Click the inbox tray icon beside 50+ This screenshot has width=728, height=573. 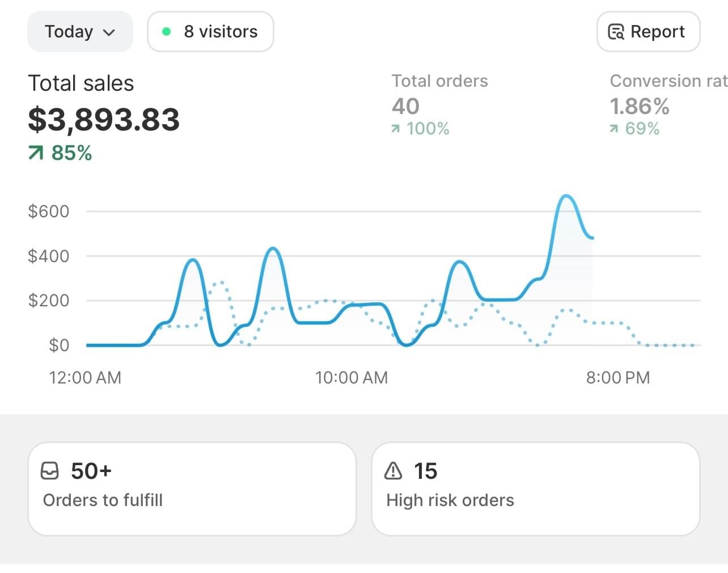point(50,471)
